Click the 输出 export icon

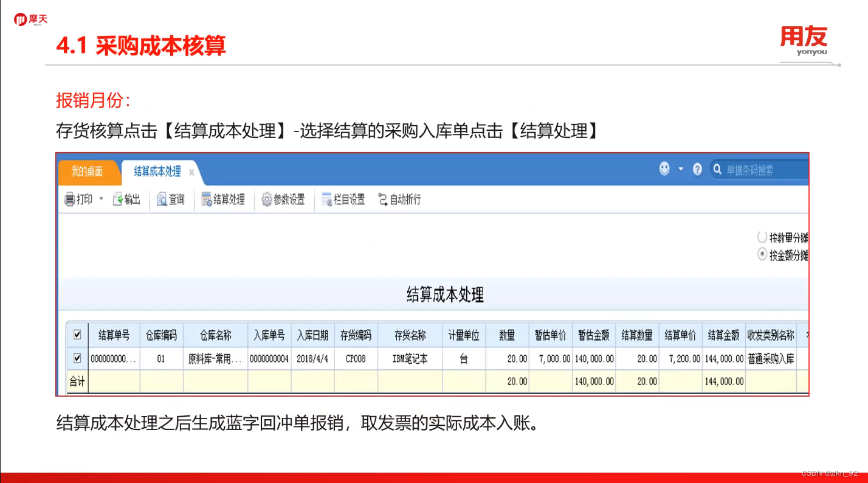coord(127,200)
